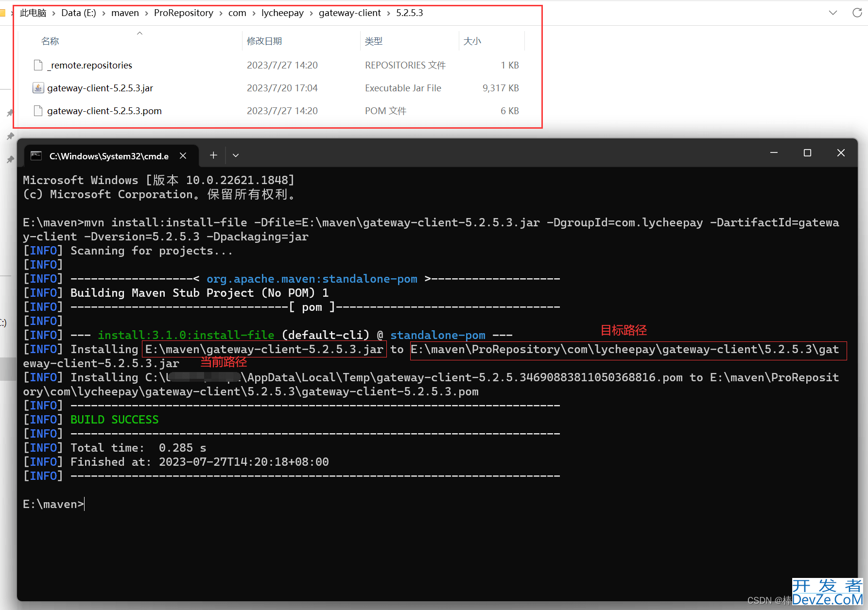Click the maven breadcrumb segment
The image size is (868, 610).
125,13
